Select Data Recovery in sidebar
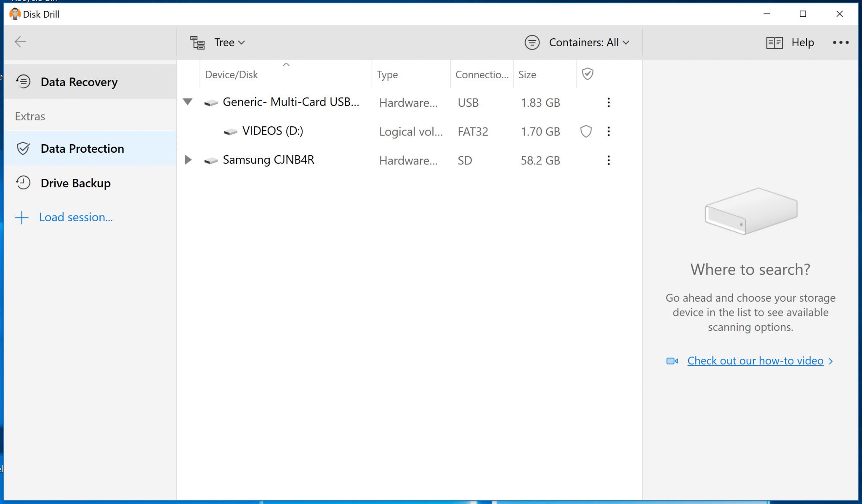 (x=90, y=82)
